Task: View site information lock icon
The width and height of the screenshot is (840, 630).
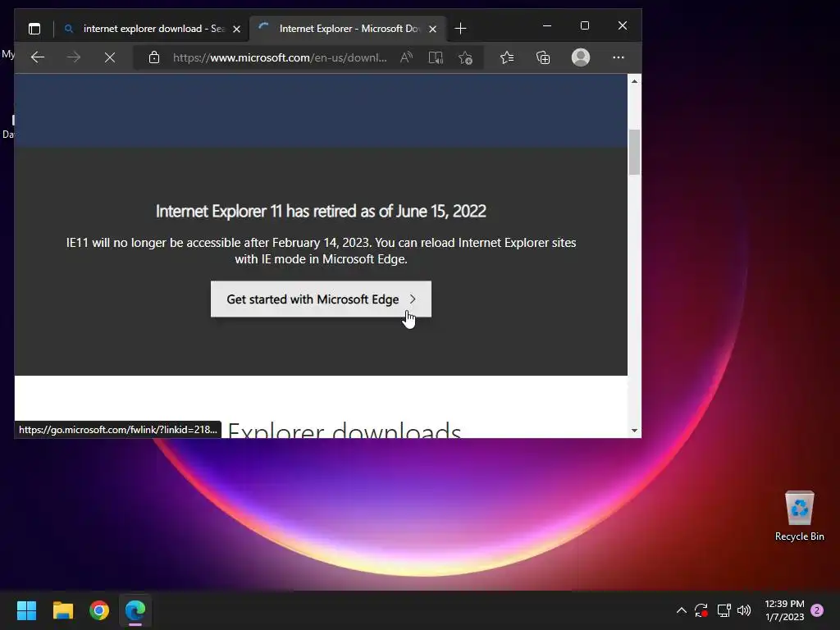Action: click(154, 57)
